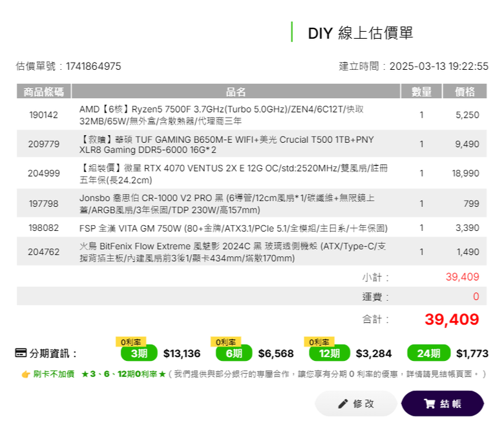This screenshot has height=432, width=504.
Task: Click the price 9,490
Action: 467,144
